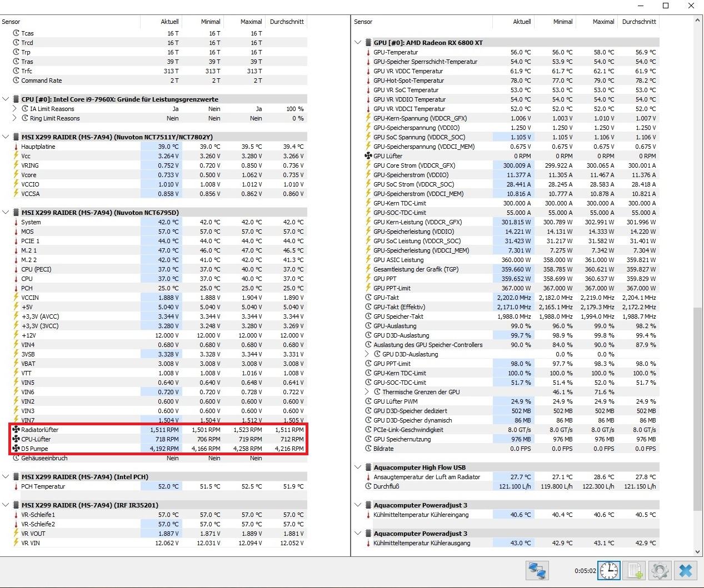Click the thermometer icon next to GPU-Temperatur
This screenshot has width=704, height=588.
(x=368, y=52)
